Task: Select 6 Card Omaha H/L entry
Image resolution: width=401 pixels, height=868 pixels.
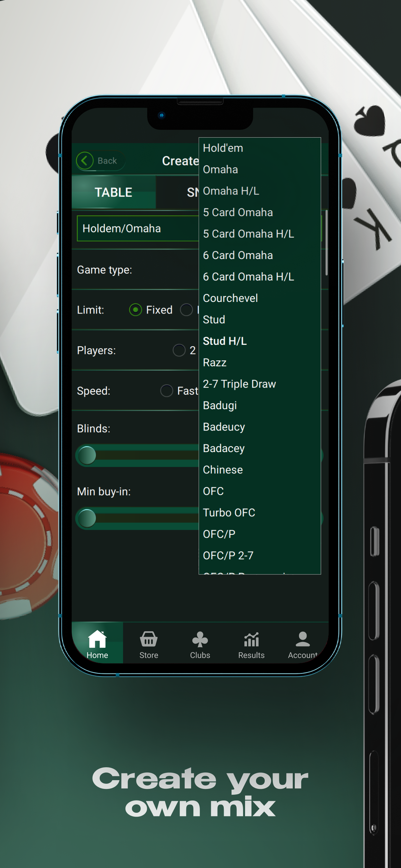Action: click(260, 277)
